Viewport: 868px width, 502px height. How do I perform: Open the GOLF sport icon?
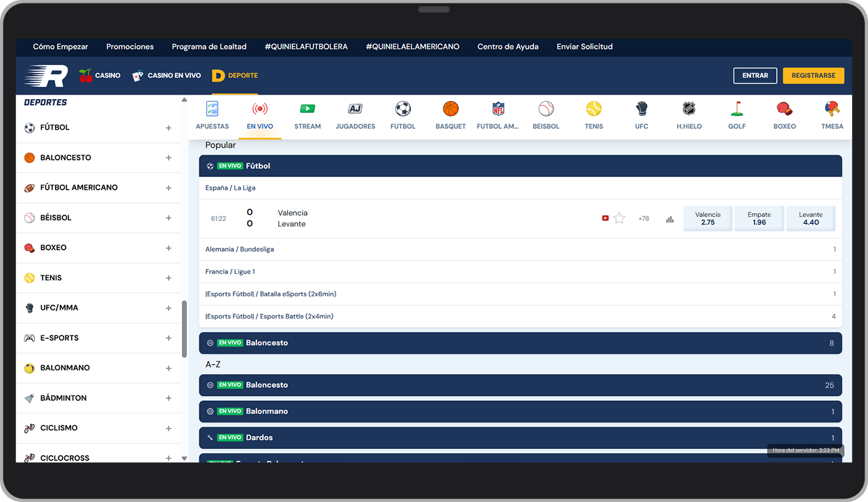click(x=736, y=115)
